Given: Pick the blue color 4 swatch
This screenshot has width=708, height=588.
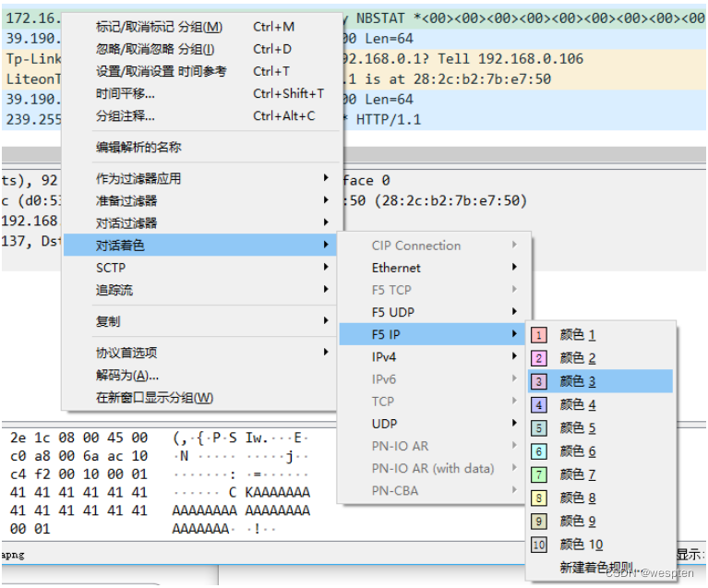Looking at the screenshot, I should coord(539,405).
